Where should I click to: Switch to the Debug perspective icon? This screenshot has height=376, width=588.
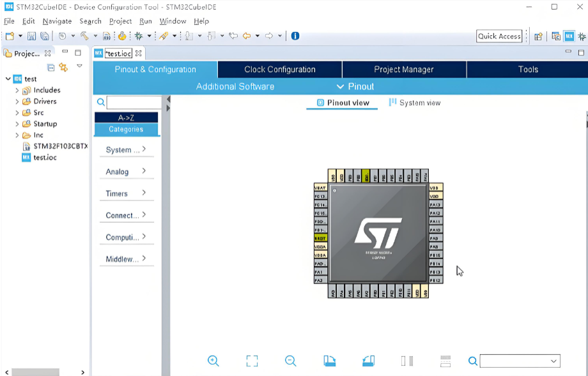pos(582,36)
